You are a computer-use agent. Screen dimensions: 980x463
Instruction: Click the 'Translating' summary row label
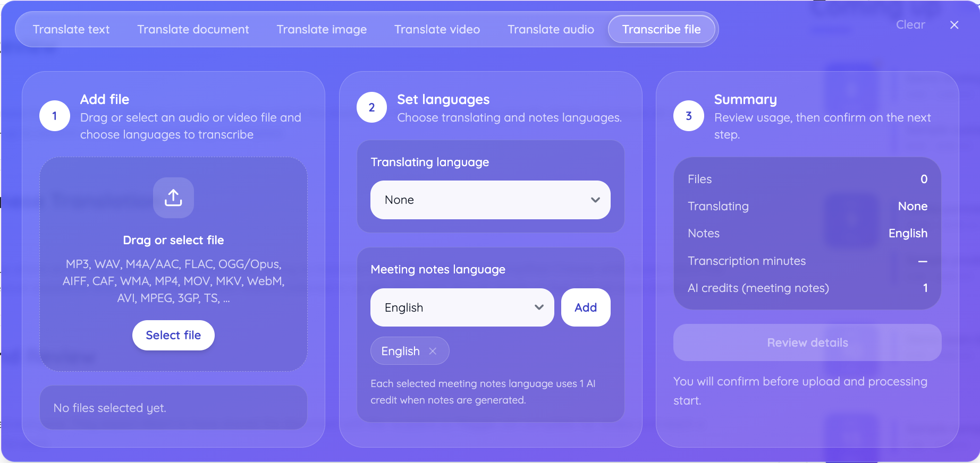718,206
